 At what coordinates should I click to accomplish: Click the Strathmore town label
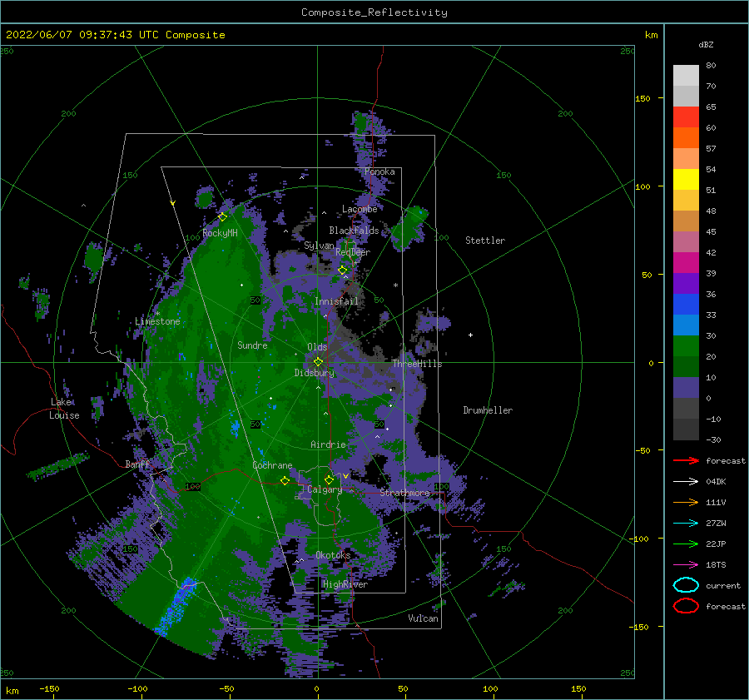[404, 492]
